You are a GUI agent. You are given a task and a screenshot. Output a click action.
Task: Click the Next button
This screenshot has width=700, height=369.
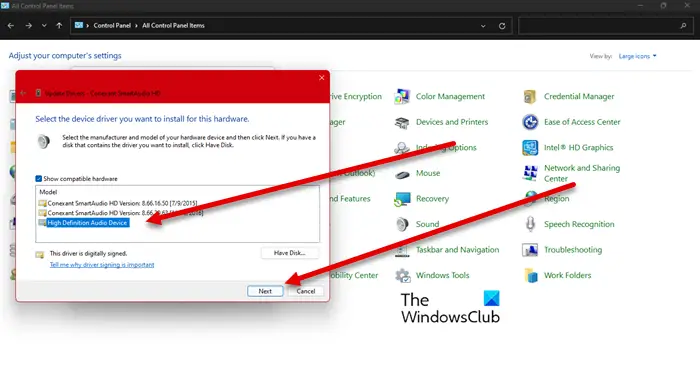[265, 291]
